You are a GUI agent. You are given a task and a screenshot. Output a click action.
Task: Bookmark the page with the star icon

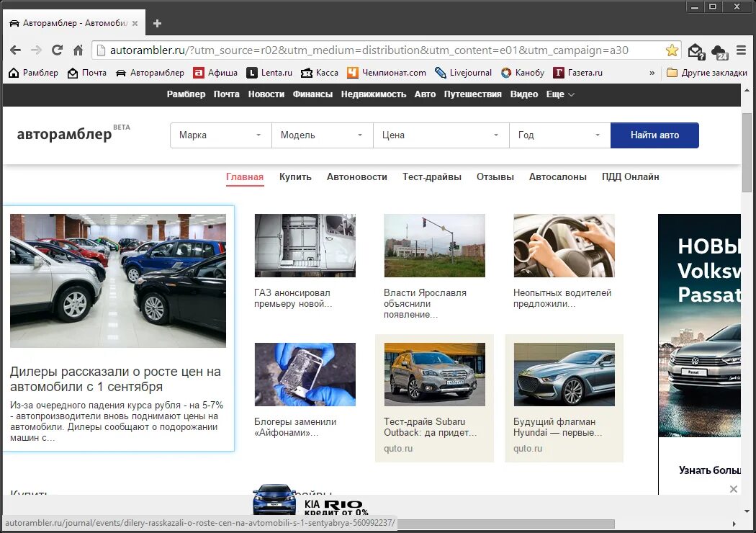click(x=672, y=50)
